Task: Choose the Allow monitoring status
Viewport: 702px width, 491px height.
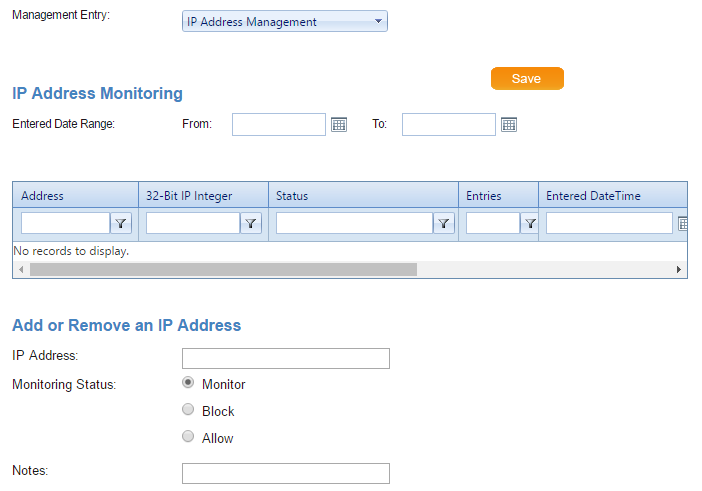Action: pos(188,437)
